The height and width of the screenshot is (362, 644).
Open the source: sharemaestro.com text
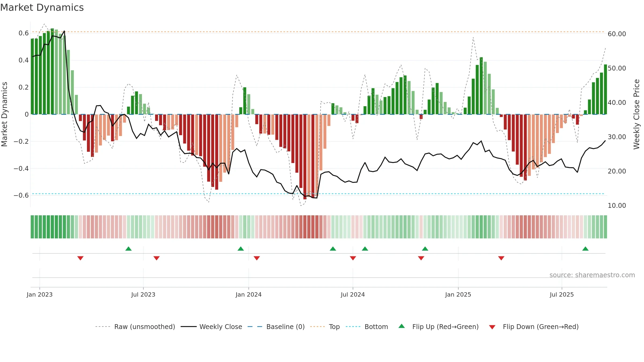[592, 275]
